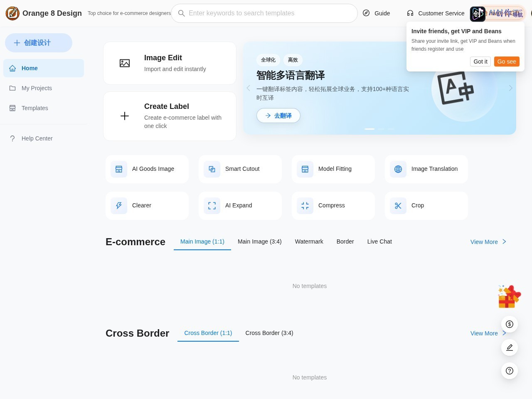The image size is (532, 399).
Task: Dismiss invite popup with Got it
Action: pos(480,62)
